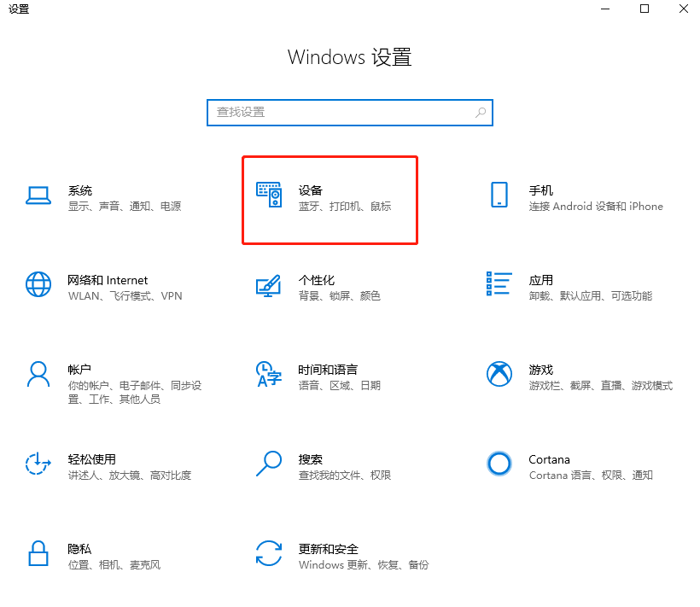This screenshot has height=607, width=700.
Task: Select the 应用 settings title
Action: [x=540, y=280]
